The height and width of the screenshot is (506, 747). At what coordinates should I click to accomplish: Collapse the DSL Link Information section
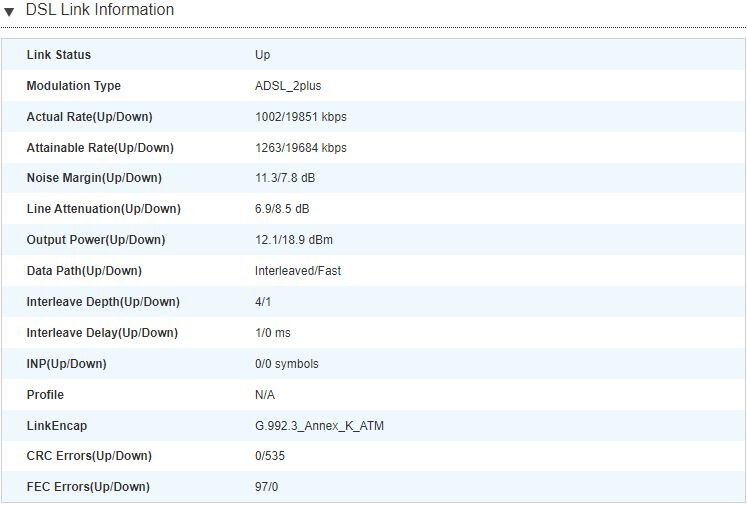9,11
